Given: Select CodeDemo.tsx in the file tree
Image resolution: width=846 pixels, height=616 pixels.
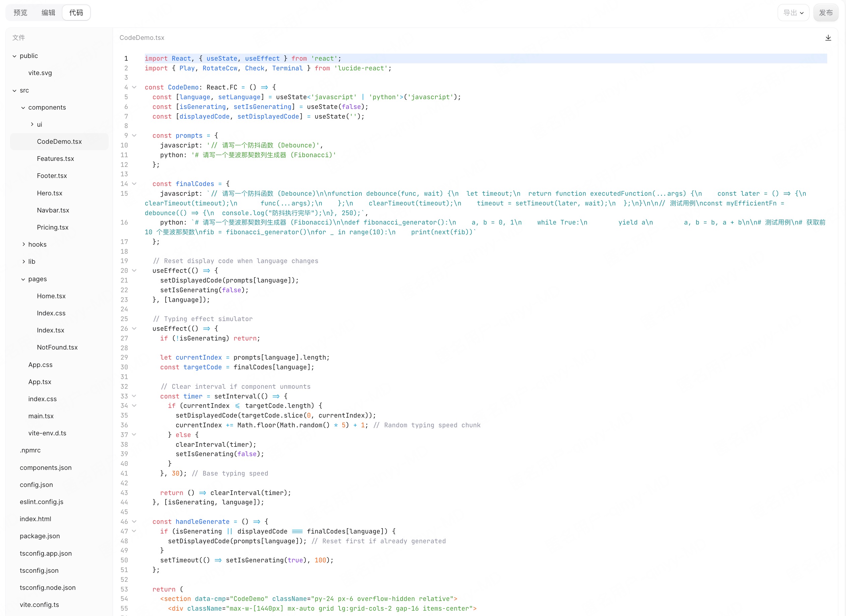Looking at the screenshot, I should point(59,142).
